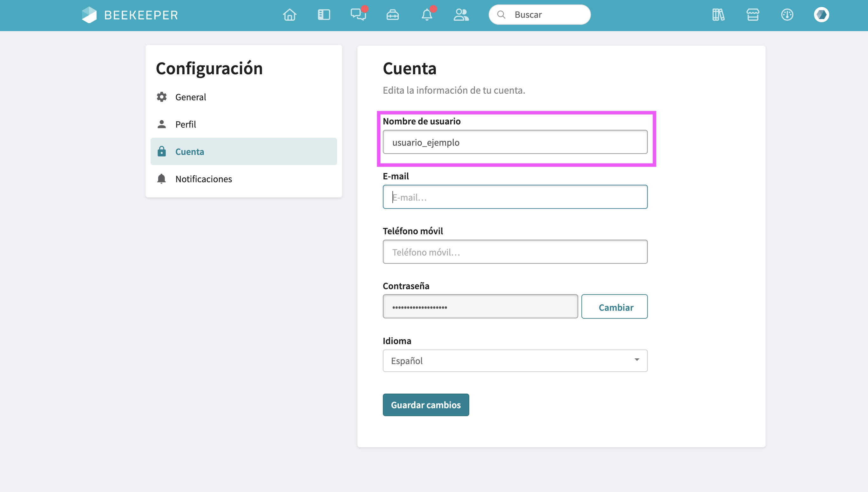Focus the Teléfono móvil input
868x492 pixels.
click(515, 252)
